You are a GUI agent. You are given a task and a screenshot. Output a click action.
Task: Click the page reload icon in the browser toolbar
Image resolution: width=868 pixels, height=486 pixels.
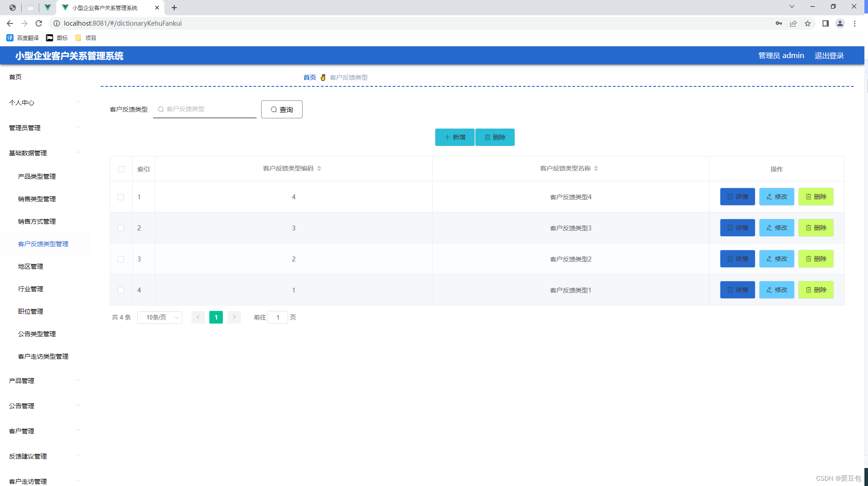pyautogui.click(x=38, y=23)
